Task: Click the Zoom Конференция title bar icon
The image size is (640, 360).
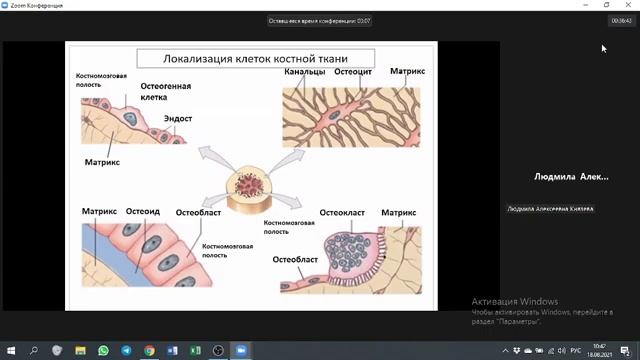Action: coord(4,5)
